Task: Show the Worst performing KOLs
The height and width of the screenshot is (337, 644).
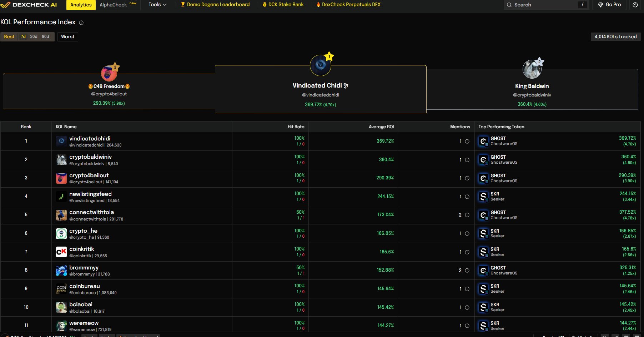Action: tap(67, 36)
